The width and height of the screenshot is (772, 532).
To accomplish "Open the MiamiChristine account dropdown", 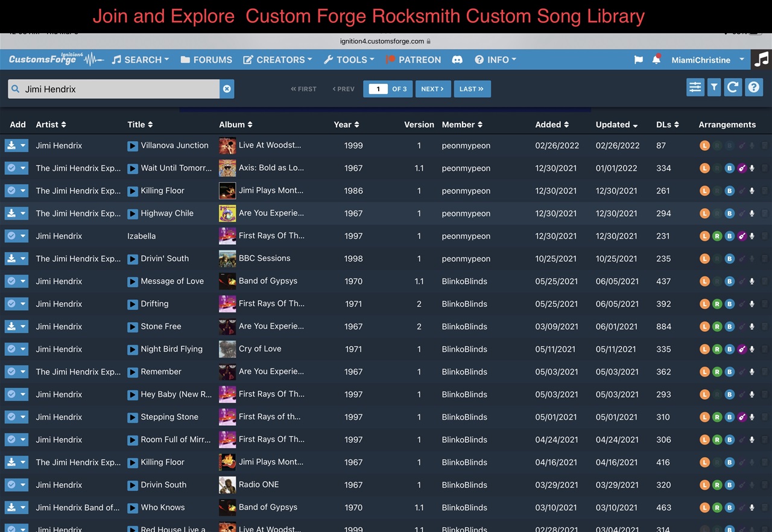I will tap(707, 60).
